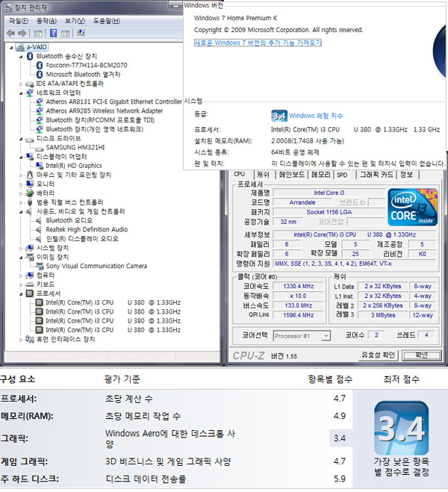Select the first Intel Core i3 CPU entry icon
Image resolution: width=448 pixels, height=492 pixels.
pyautogui.click(x=40, y=303)
